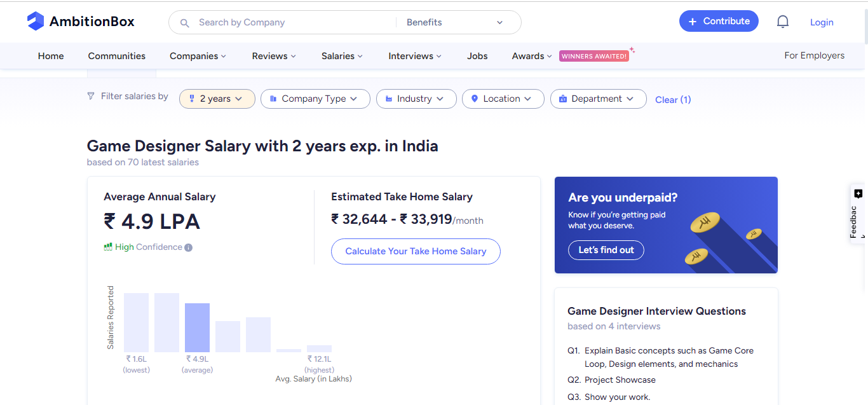This screenshot has height=405, width=868.
Task: Expand the Company Type filter
Action: tap(315, 99)
